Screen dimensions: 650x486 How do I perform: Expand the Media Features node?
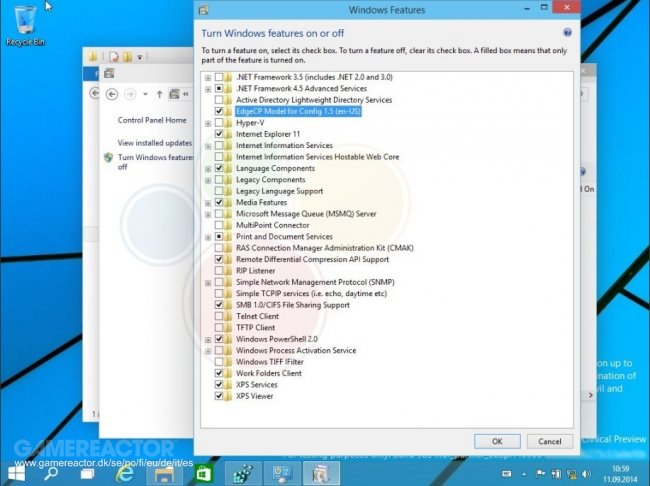click(208, 202)
